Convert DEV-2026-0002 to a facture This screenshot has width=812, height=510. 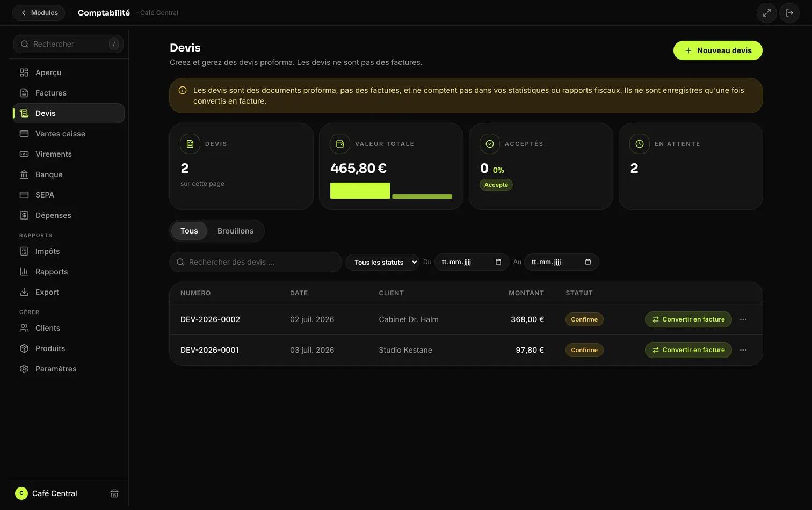tap(688, 319)
